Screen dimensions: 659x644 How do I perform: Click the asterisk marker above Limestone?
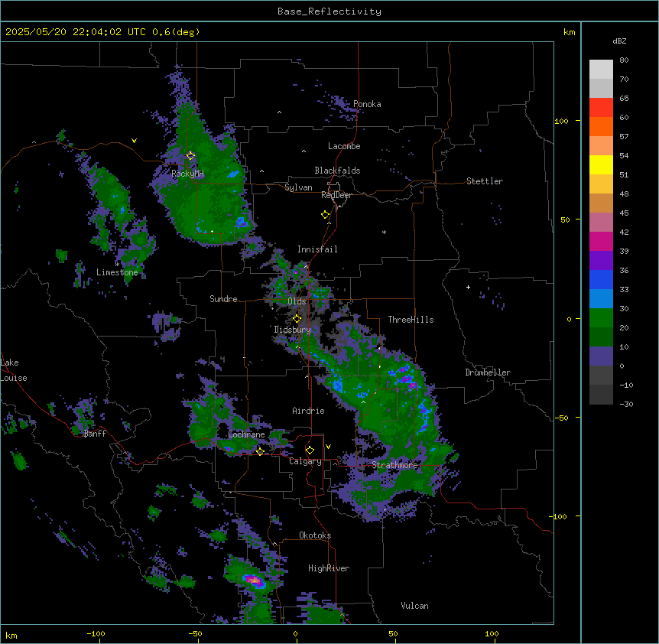(x=117, y=265)
